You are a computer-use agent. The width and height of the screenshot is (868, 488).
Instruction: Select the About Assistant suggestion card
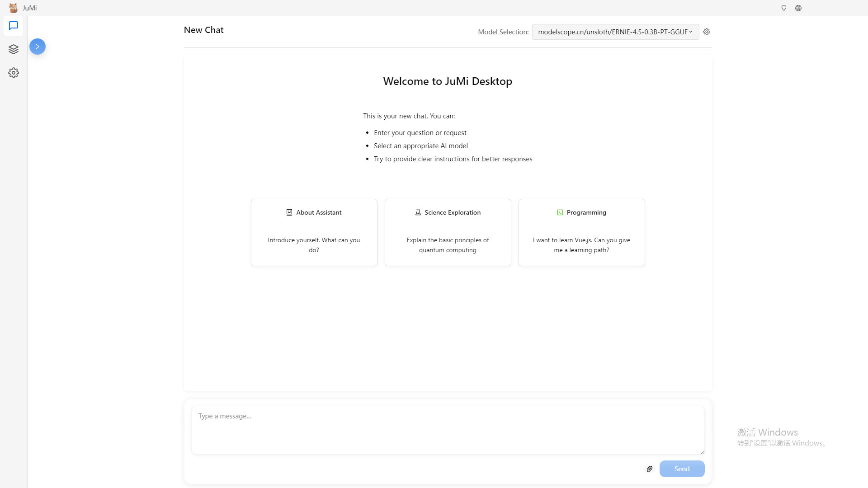(314, 232)
